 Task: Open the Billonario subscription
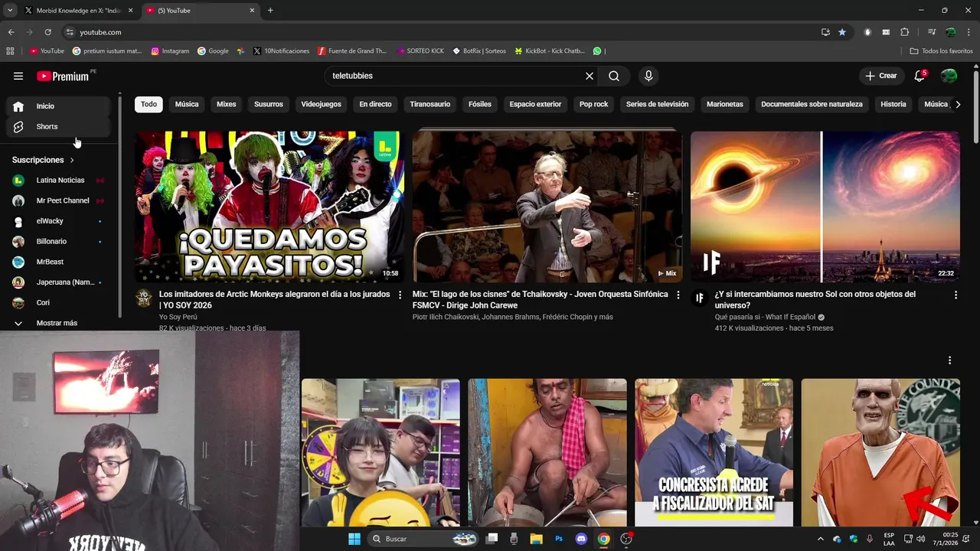(58, 241)
